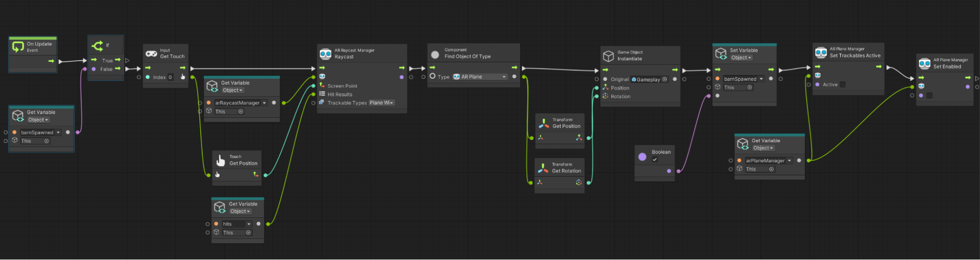
Task: Click the On Update event node icon
Action: (18, 47)
